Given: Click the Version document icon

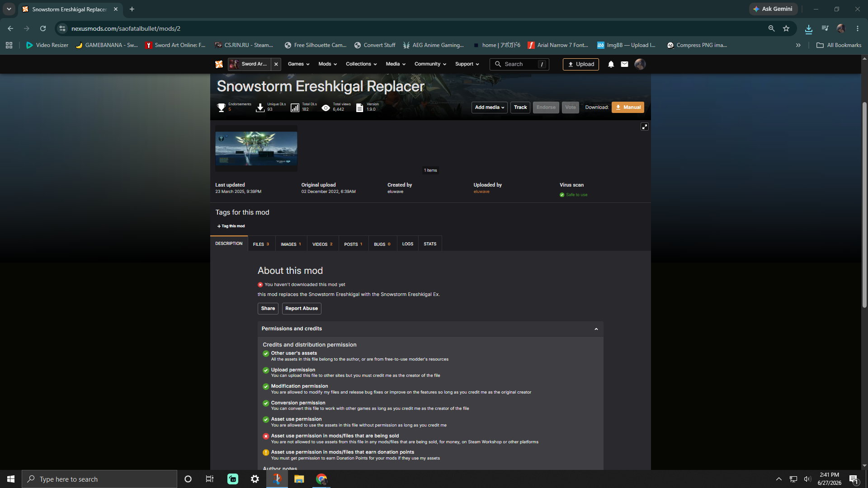Looking at the screenshot, I should (359, 108).
